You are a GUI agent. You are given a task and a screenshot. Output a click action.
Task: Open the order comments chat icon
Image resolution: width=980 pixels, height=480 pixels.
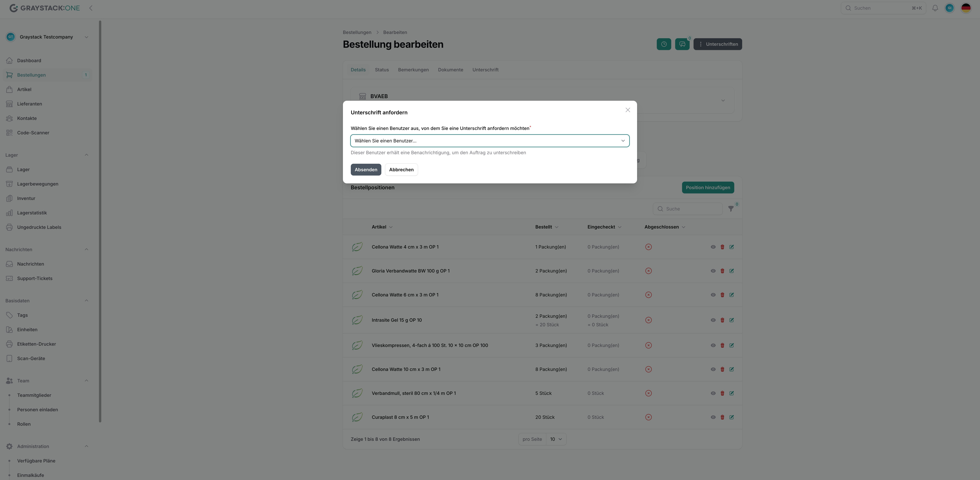[682, 44]
